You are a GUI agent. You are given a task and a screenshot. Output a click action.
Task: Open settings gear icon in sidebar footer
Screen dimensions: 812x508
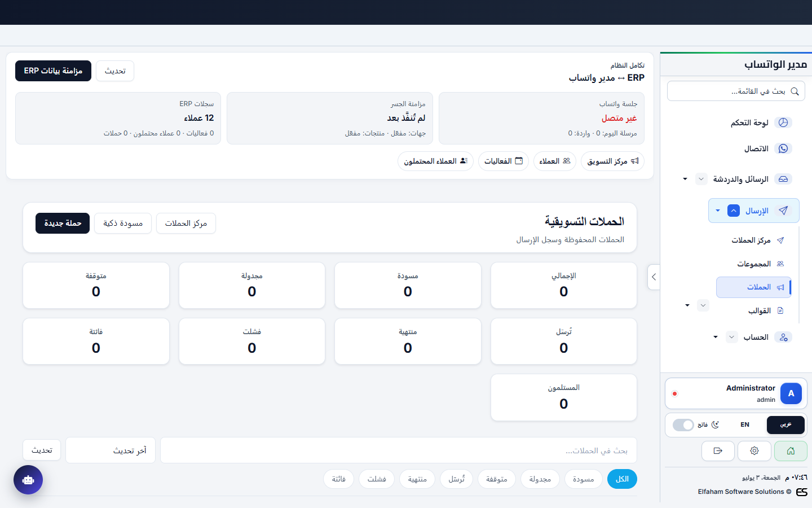click(x=754, y=451)
